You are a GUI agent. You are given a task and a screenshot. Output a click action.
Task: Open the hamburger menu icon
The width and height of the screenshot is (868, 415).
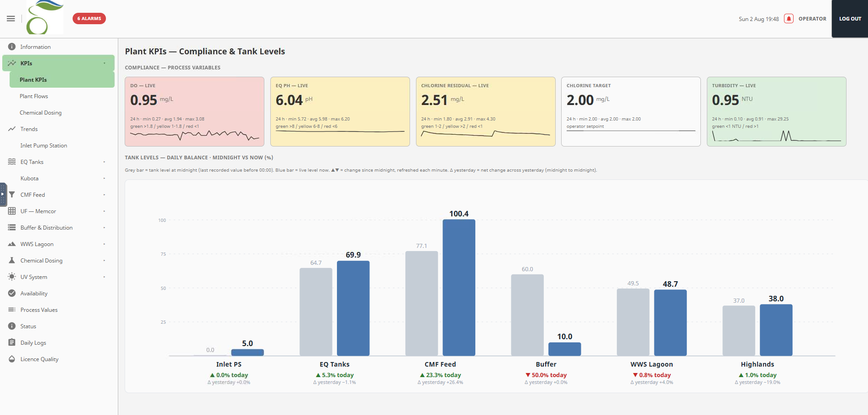point(11,19)
